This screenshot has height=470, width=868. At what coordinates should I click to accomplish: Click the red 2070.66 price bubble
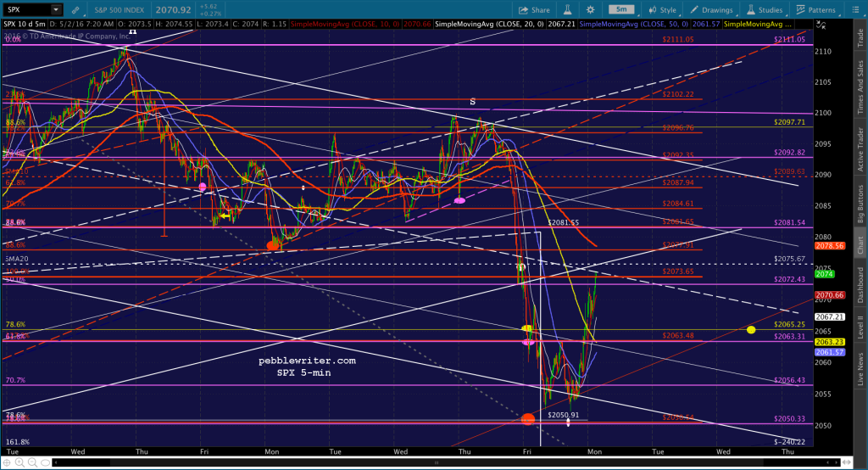click(x=830, y=295)
